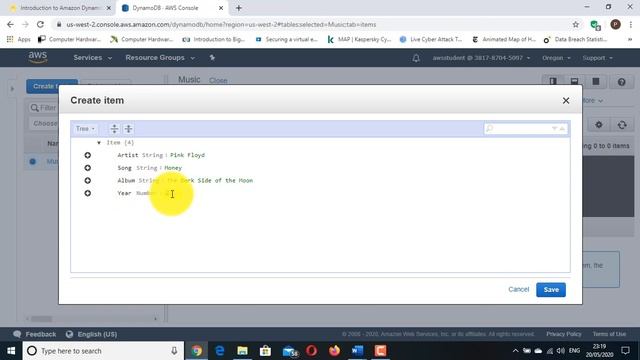
Task: Open the help question mark icon
Action: tap(621, 82)
